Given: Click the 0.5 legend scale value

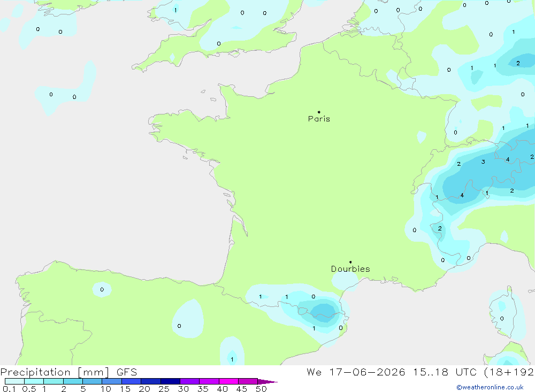Looking at the screenshot, I should tap(29, 389).
